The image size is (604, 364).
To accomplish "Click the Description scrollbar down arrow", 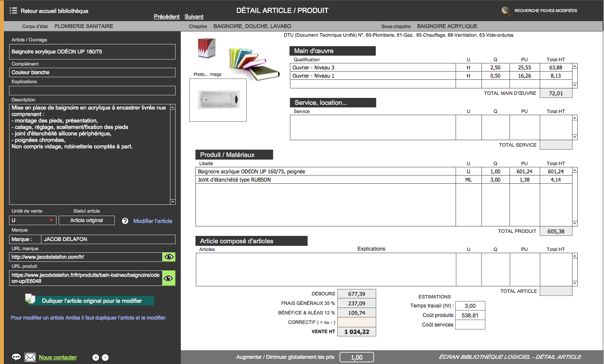I will coord(173,202).
